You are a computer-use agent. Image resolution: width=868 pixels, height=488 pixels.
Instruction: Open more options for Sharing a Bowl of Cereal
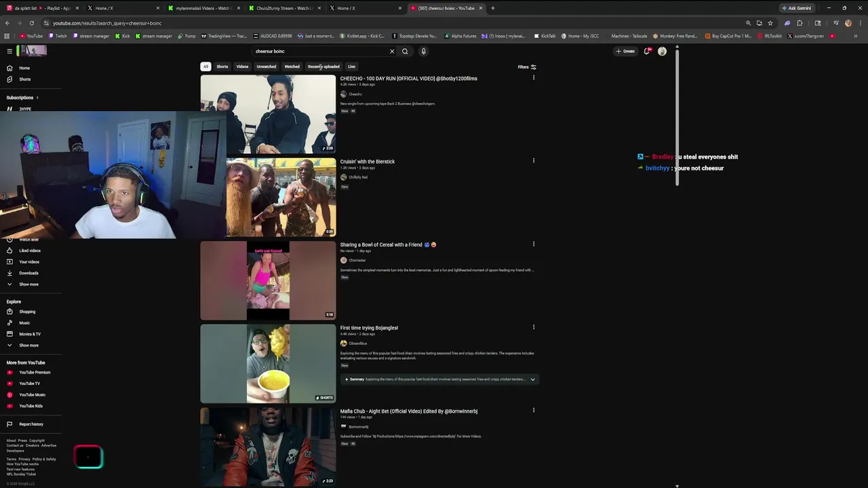[x=534, y=244]
